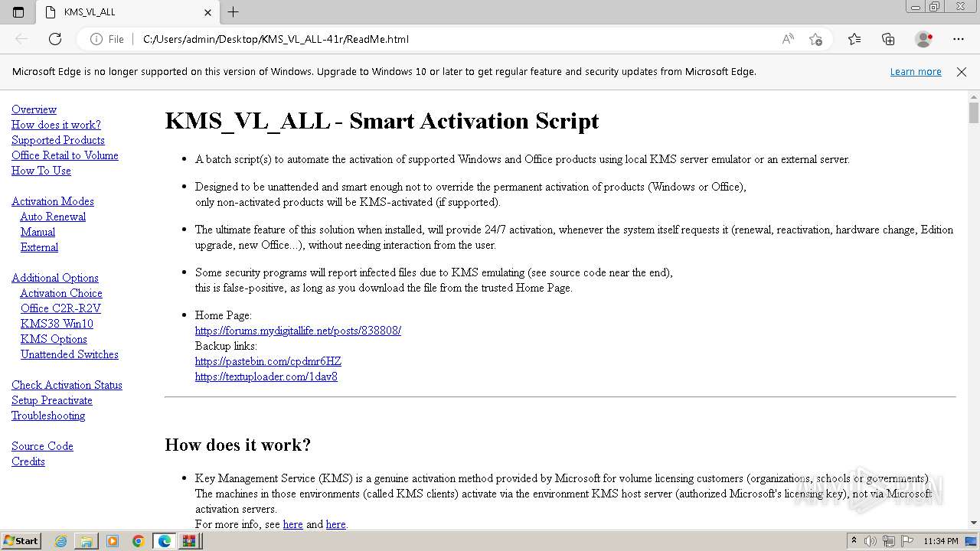Open the volume control tray icon
Viewport: 980px width, 551px height.
[x=870, y=541]
